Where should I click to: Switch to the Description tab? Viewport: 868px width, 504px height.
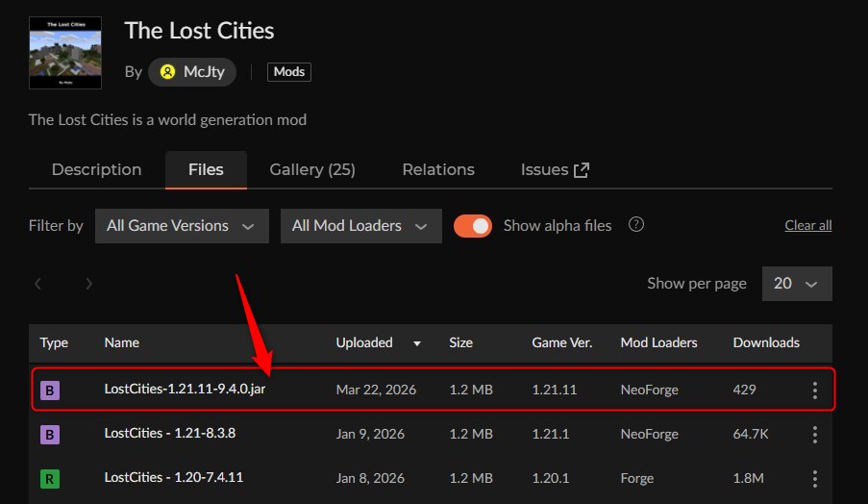click(96, 169)
